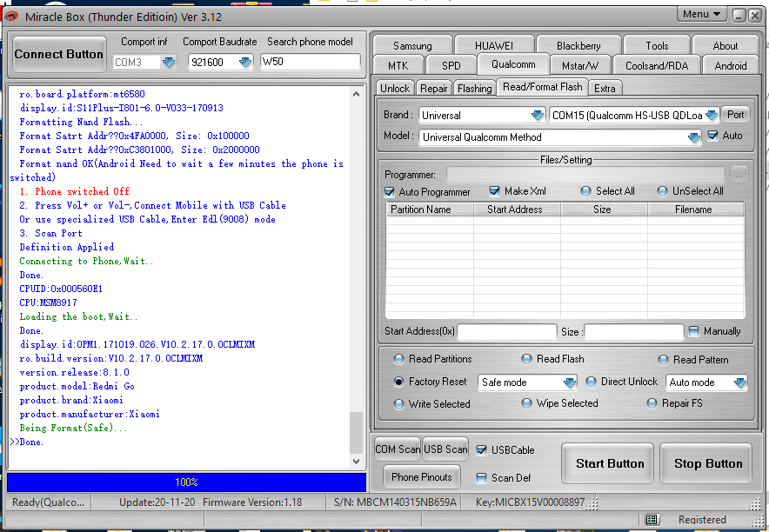Switch to the Android tab
The width and height of the screenshot is (769, 532).
coord(731,66)
